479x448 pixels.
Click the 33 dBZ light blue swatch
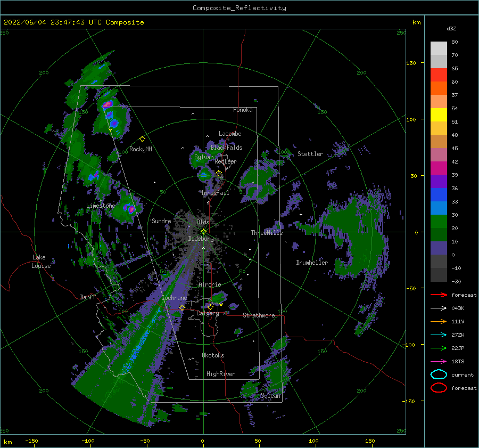tap(439, 208)
